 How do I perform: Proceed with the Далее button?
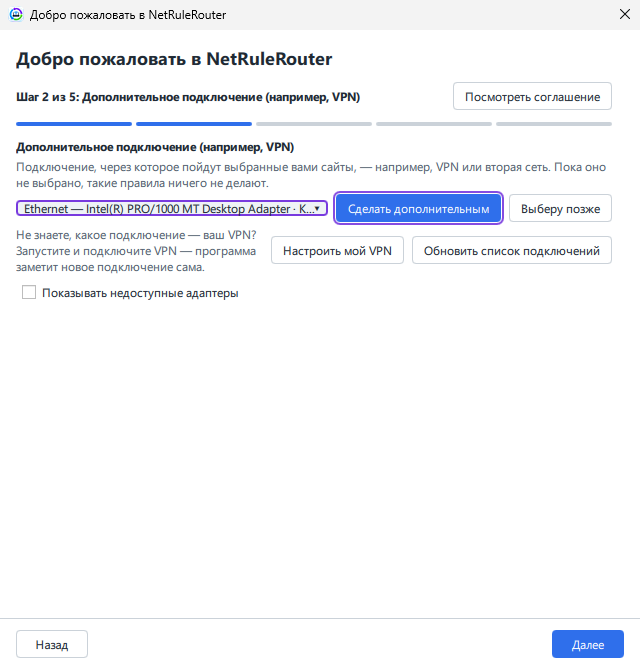588,644
